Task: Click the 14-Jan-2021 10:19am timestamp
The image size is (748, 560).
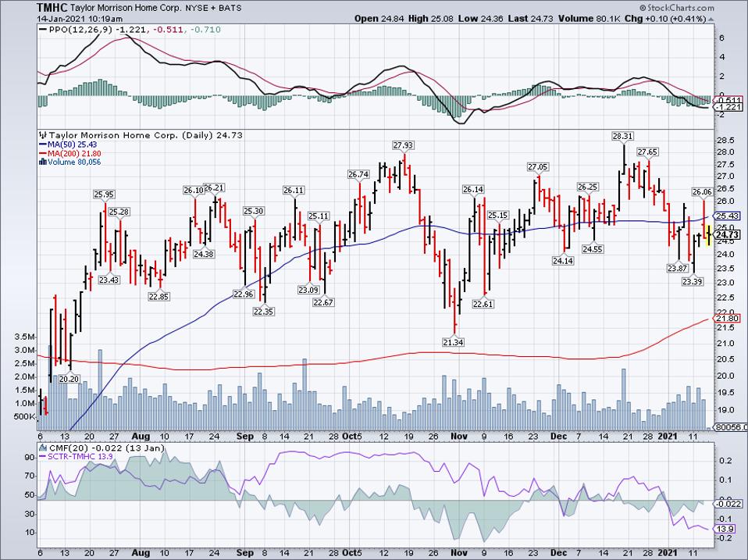Action: click(80, 19)
